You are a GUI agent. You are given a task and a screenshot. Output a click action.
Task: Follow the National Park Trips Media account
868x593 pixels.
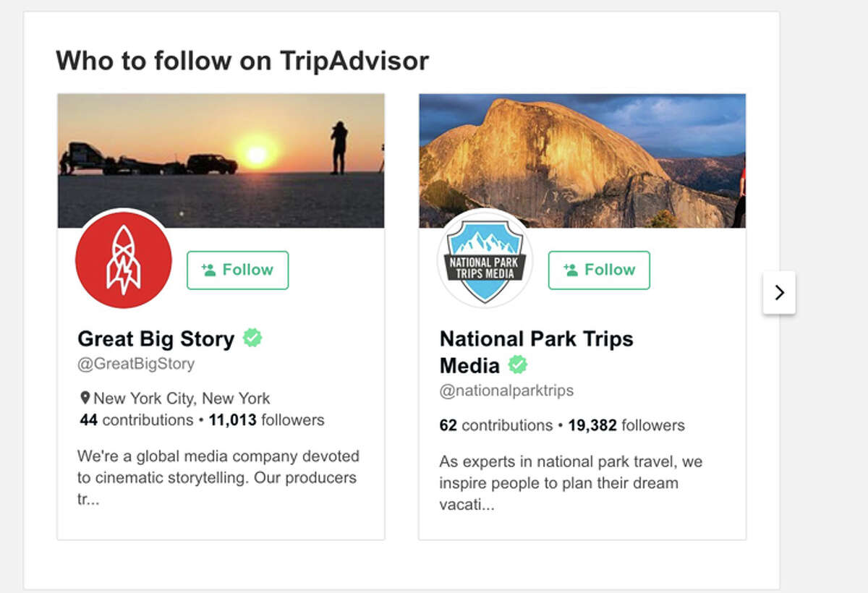point(599,270)
